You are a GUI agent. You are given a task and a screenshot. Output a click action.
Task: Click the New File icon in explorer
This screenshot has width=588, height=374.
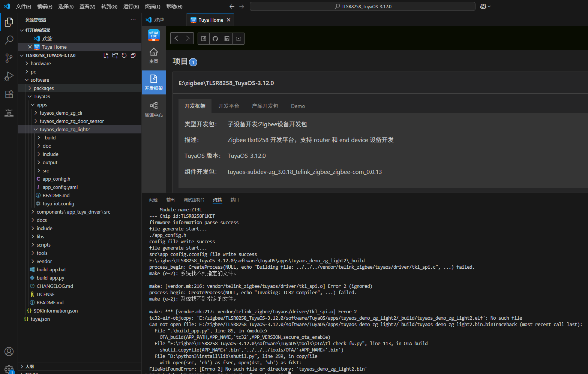106,55
